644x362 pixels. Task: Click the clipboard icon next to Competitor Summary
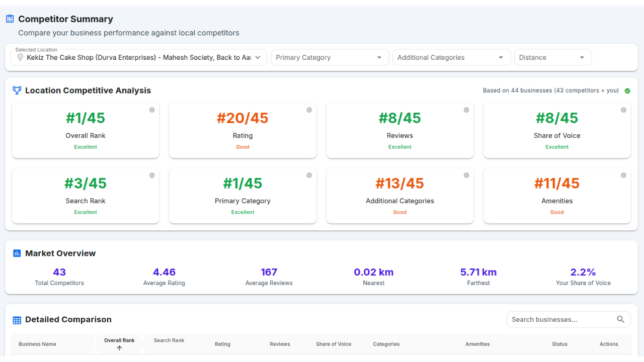pos(10,18)
